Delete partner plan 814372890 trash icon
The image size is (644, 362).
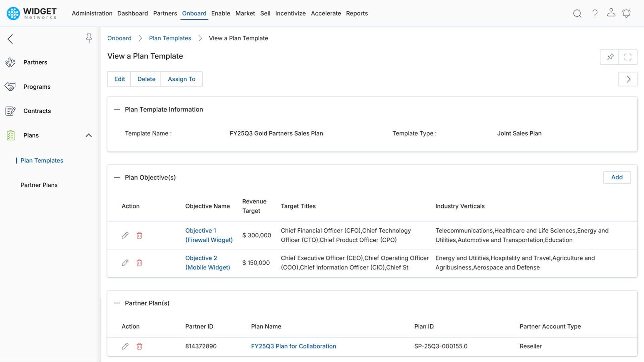(x=139, y=346)
